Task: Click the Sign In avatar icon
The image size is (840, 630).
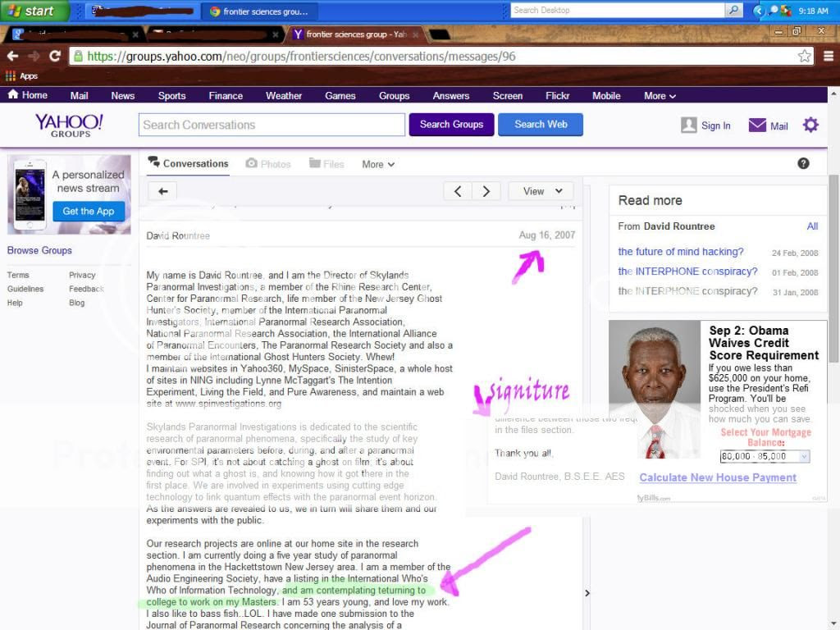Action: click(688, 125)
